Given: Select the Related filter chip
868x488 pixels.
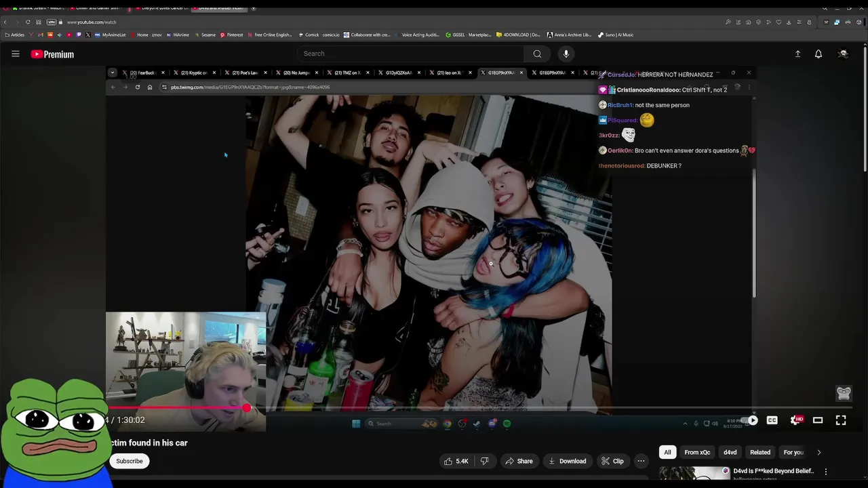Looking at the screenshot, I should point(760,452).
